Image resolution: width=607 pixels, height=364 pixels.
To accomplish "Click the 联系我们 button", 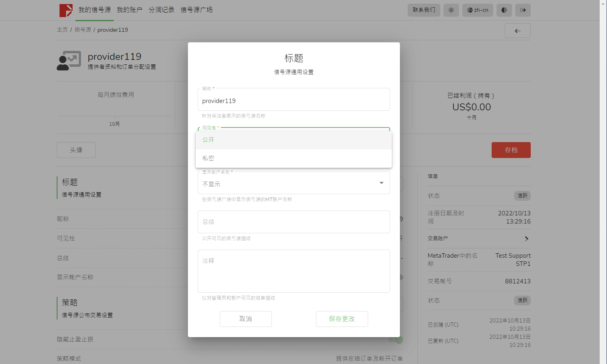I will (424, 10).
